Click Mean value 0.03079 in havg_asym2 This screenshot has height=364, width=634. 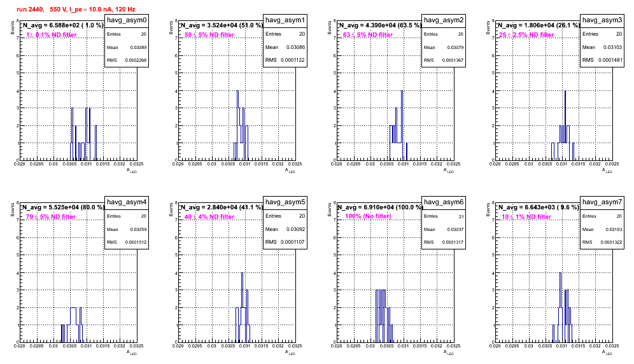455,47
